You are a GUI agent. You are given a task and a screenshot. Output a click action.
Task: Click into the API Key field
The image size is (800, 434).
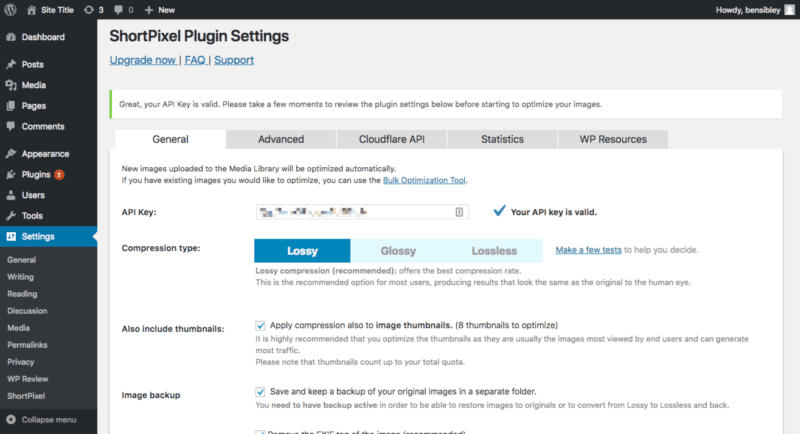point(355,212)
